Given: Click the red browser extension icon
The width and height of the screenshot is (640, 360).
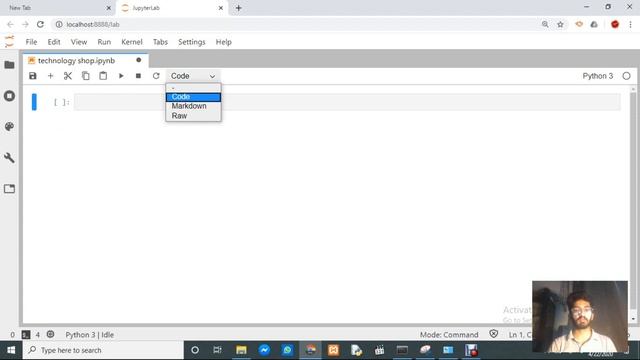Looking at the screenshot, I should [615, 24].
